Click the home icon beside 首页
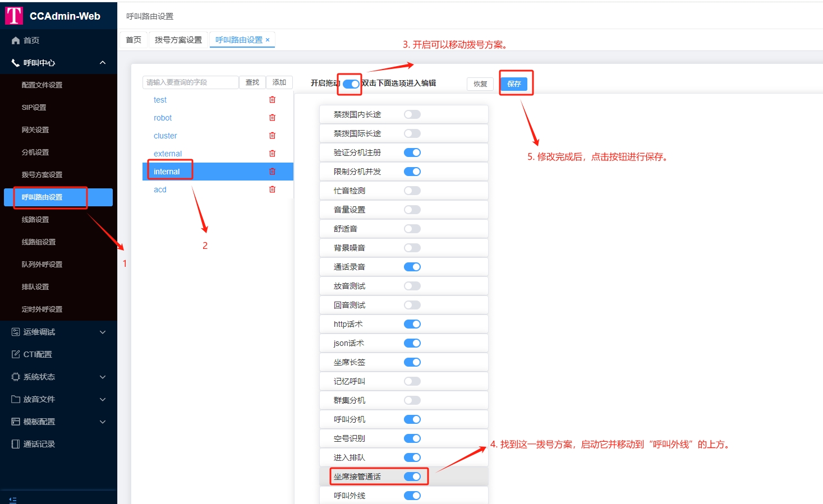The image size is (823, 504). (x=16, y=40)
